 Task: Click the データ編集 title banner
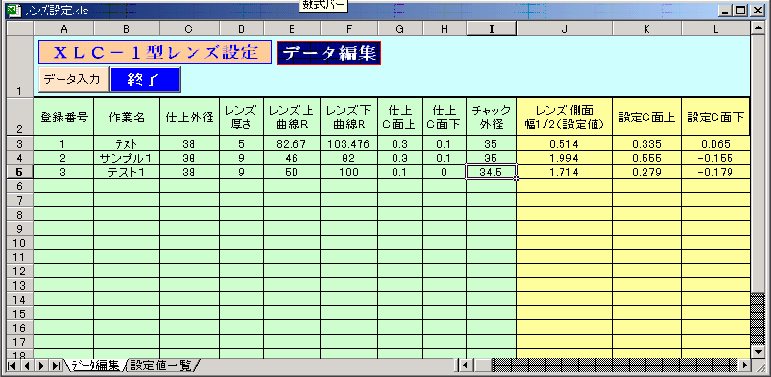(329, 53)
